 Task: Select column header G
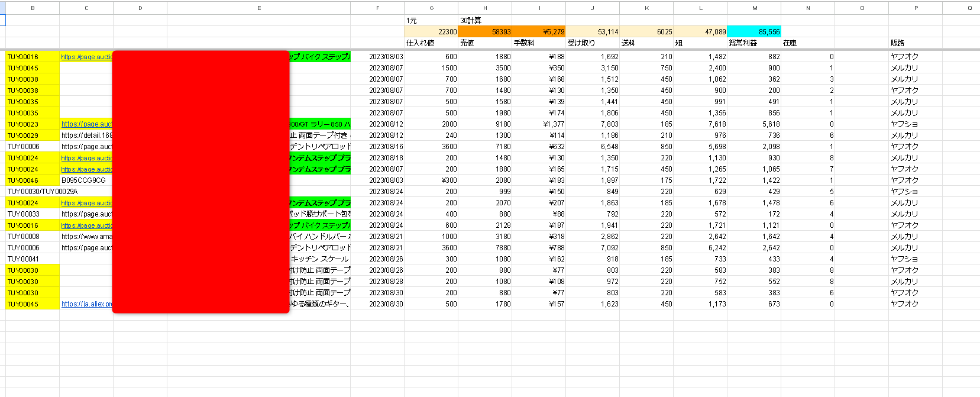tap(431, 8)
